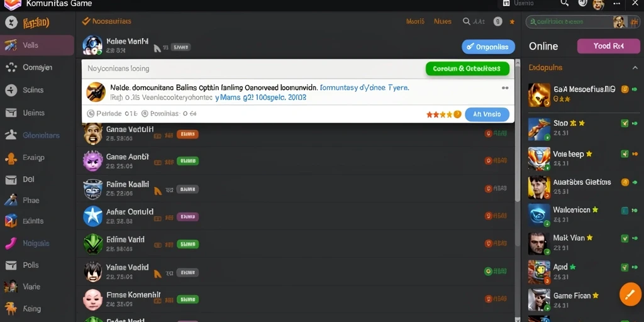The image size is (644, 322).
Task: Open the Kalee Menihl avatar
Action: [x=92, y=45]
